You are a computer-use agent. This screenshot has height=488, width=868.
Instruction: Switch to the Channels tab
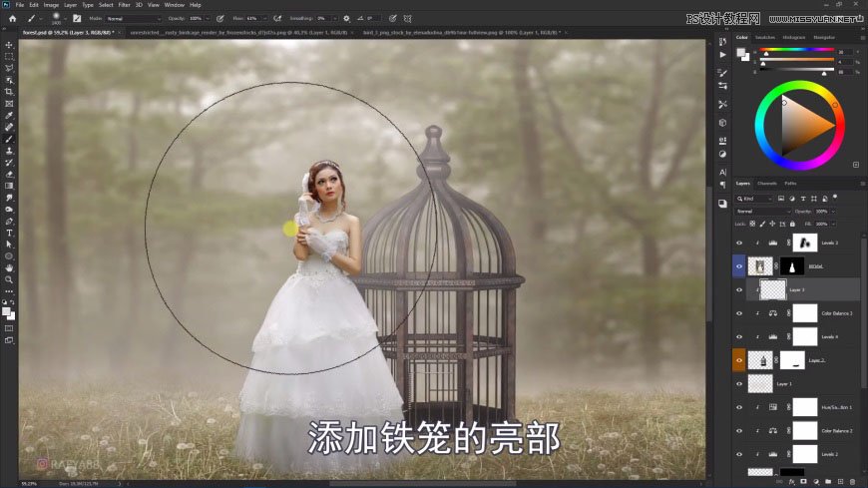click(x=766, y=184)
